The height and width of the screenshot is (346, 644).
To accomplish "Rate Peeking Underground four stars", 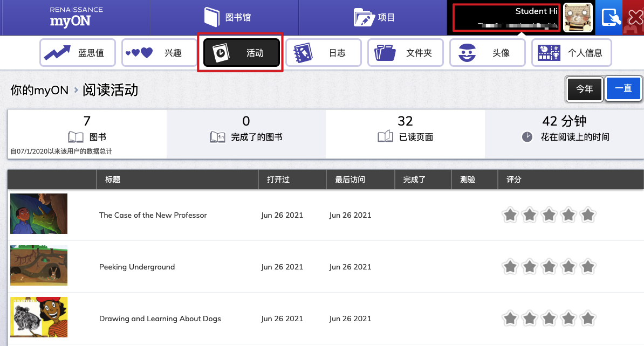I will tap(568, 266).
